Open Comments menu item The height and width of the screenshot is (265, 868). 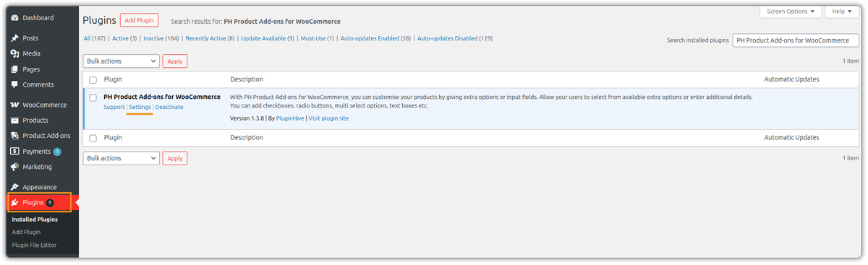39,84
